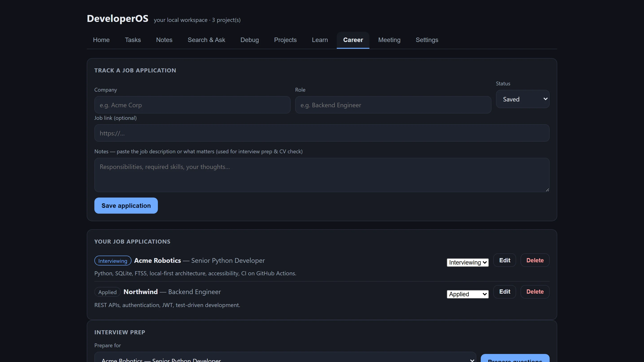Focus the Role input field
Image resolution: width=644 pixels, height=362 pixels.
tap(393, 105)
